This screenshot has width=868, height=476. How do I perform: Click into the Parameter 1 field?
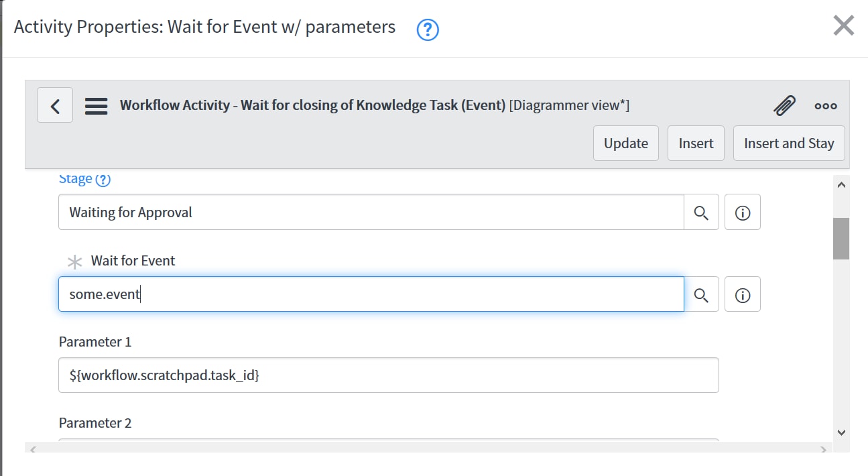389,375
